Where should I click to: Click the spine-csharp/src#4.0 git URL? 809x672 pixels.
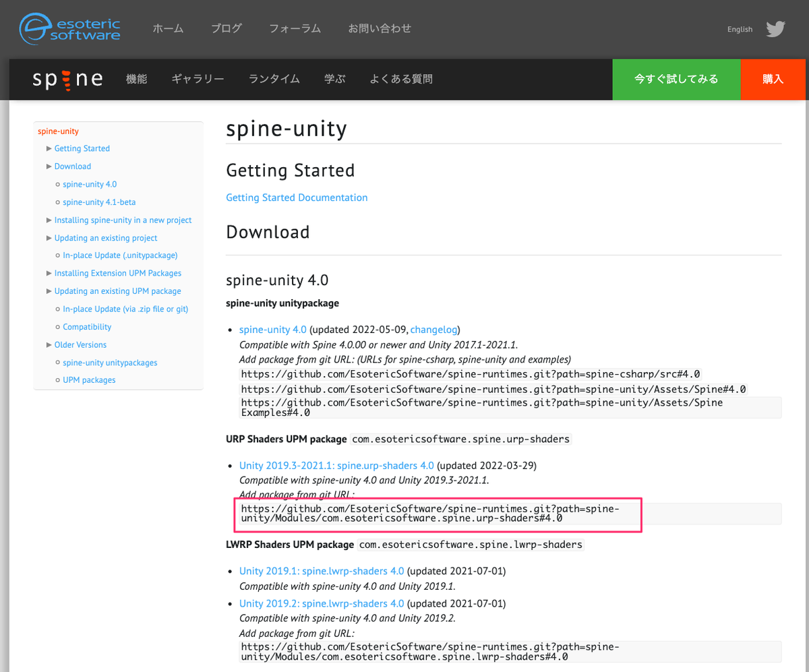click(x=471, y=373)
